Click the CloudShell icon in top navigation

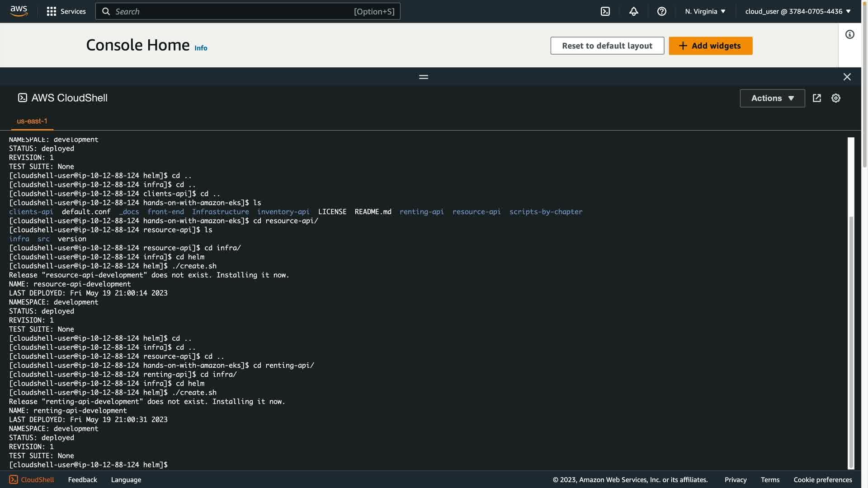point(605,11)
